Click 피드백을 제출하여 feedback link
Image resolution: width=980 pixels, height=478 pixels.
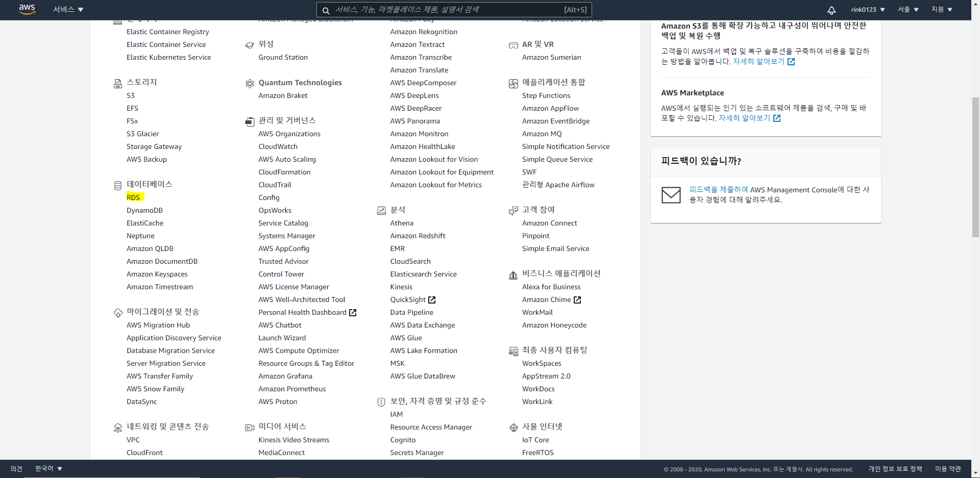click(719, 189)
